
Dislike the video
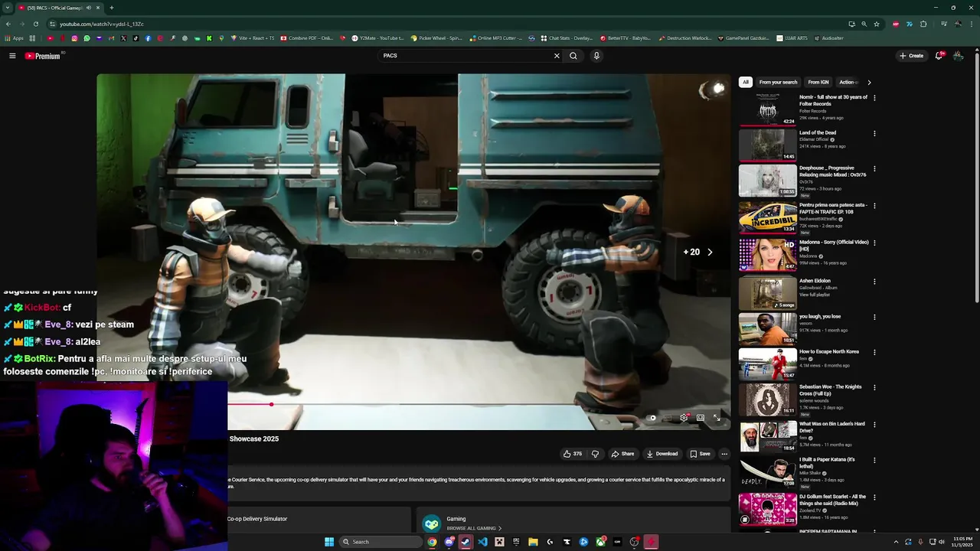tap(595, 454)
